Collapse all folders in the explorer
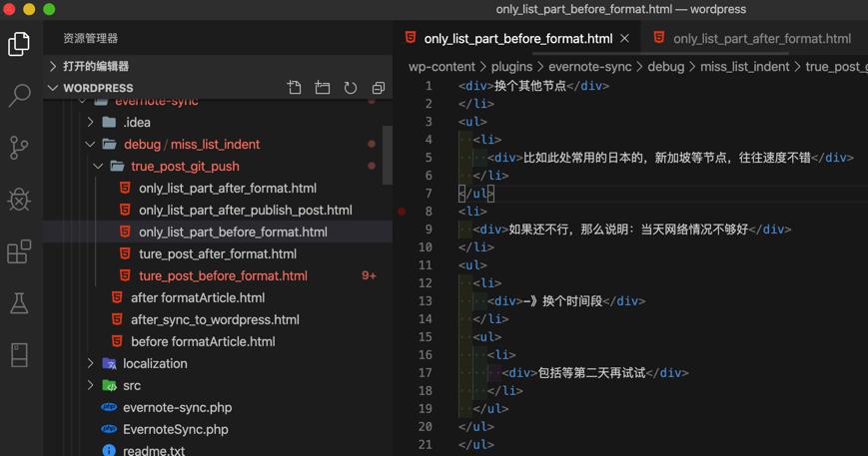This screenshot has width=868, height=456. click(379, 88)
